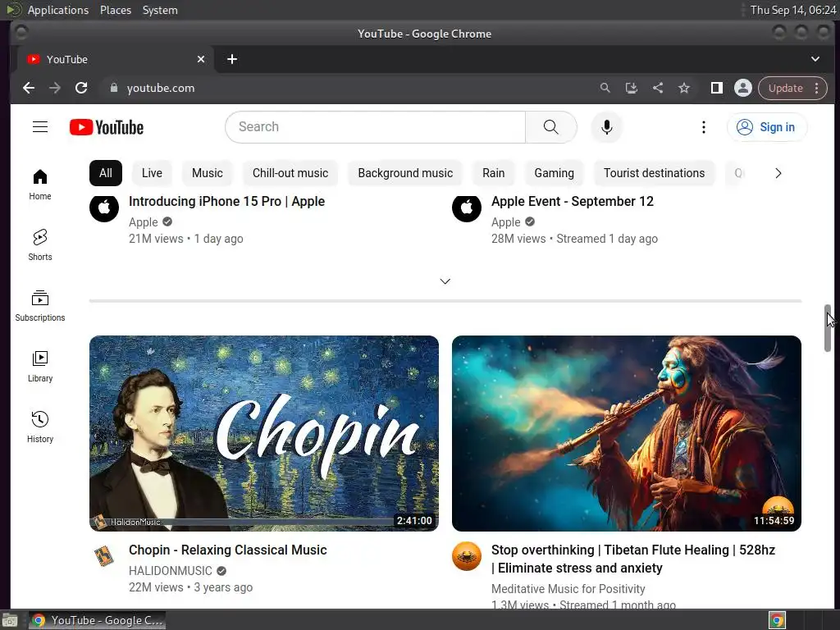Select the Live filter chip

point(152,173)
